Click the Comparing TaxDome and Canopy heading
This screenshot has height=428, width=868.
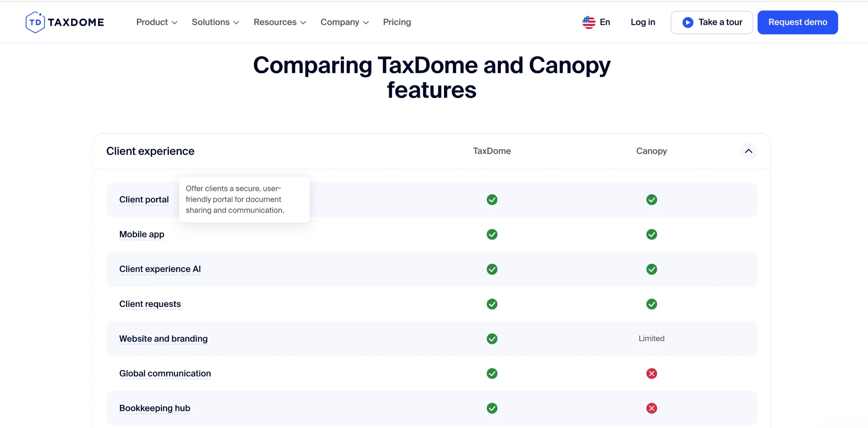pyautogui.click(x=432, y=77)
